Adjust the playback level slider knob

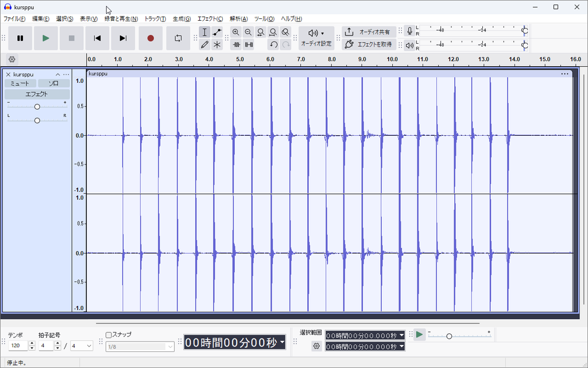pos(525,45)
